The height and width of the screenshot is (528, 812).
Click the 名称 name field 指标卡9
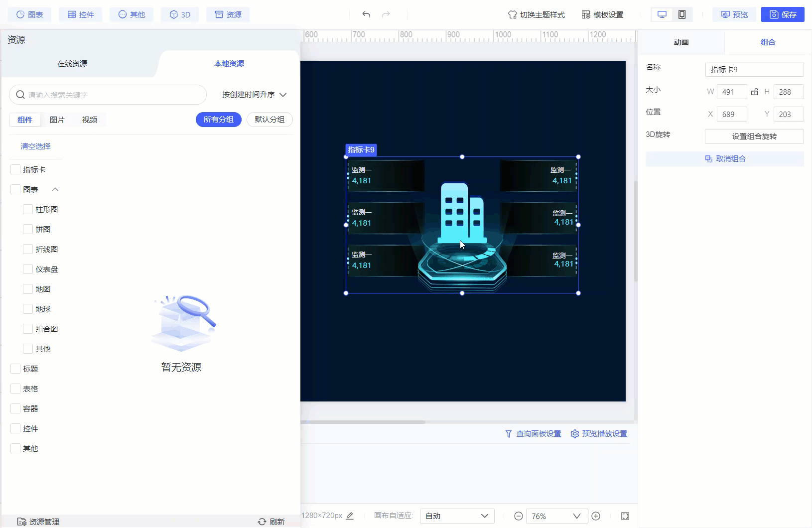click(x=754, y=69)
